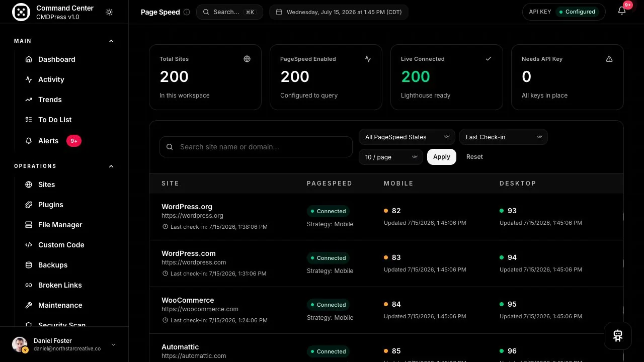
Task: Click daniel@northstarcreative.co email text
Action: pos(67,348)
